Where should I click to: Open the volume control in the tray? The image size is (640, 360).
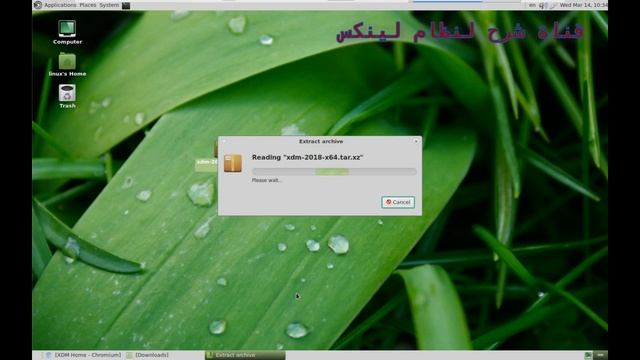[543, 5]
